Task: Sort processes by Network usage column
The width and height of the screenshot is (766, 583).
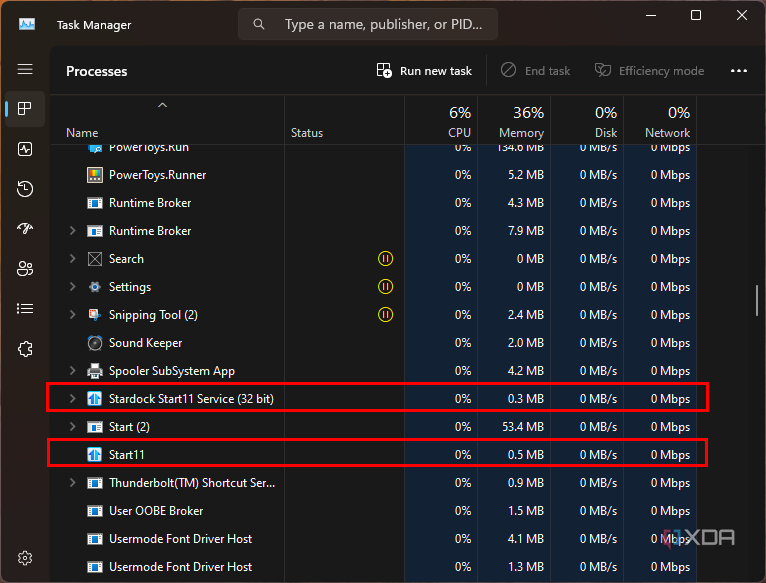Action: click(x=660, y=121)
